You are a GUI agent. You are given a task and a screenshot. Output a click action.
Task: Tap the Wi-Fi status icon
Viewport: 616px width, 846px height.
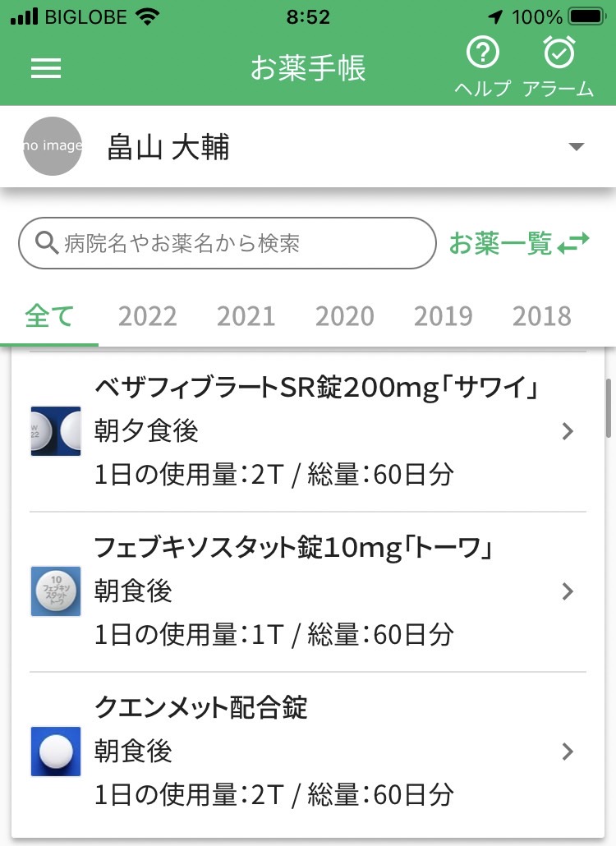point(147,16)
